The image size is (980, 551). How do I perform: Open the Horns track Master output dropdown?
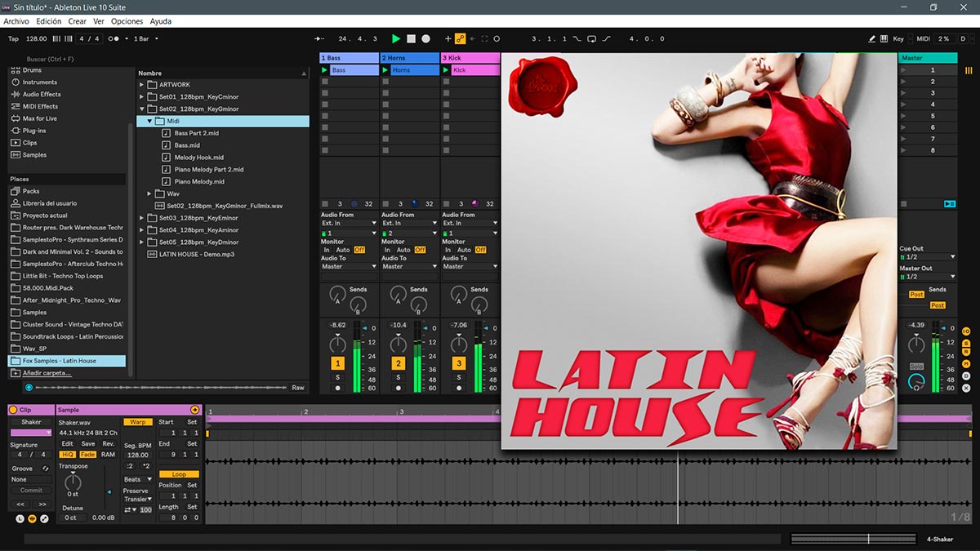coord(410,266)
